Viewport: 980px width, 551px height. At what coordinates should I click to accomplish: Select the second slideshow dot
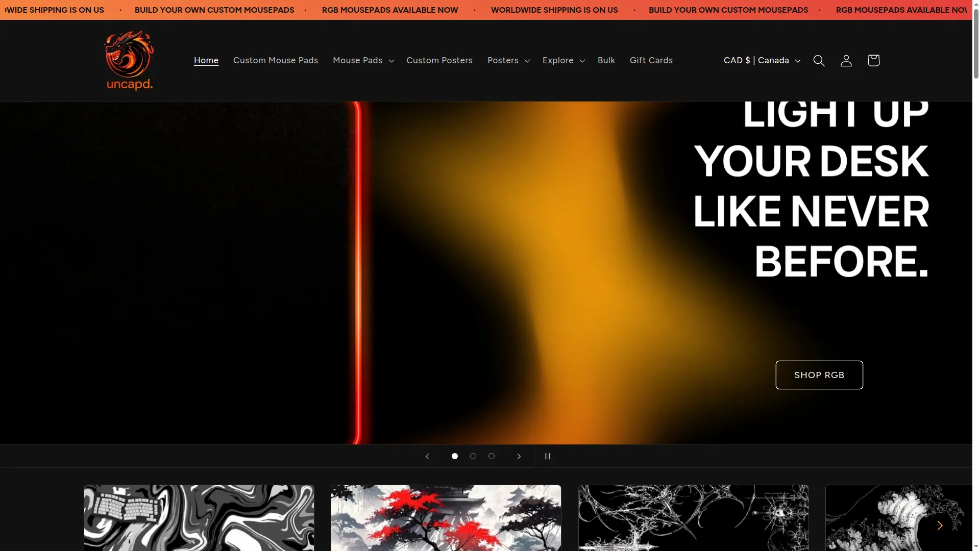(473, 456)
